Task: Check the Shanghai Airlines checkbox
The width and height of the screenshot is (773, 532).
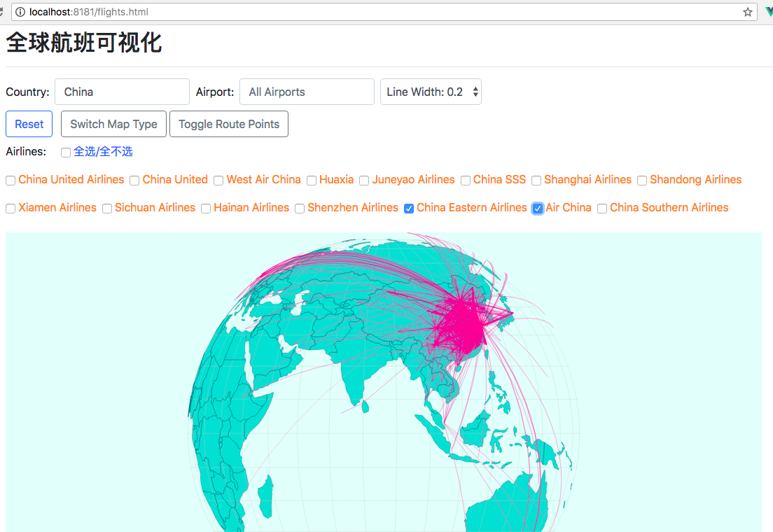Action: click(x=536, y=181)
